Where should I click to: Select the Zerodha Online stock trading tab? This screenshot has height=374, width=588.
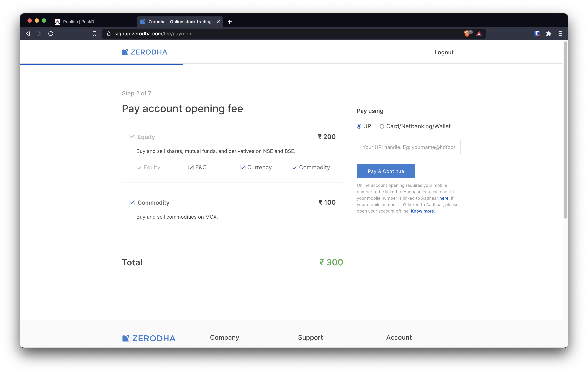click(180, 22)
